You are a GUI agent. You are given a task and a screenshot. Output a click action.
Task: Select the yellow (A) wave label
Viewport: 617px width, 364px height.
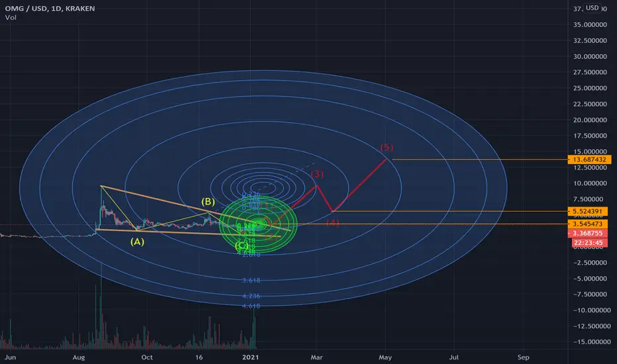[x=137, y=242]
